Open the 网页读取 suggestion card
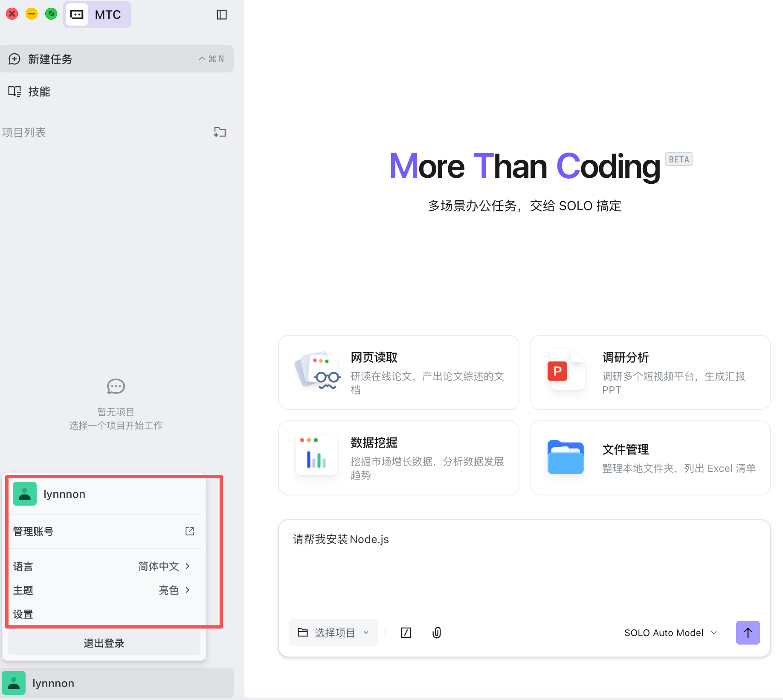 tap(398, 373)
